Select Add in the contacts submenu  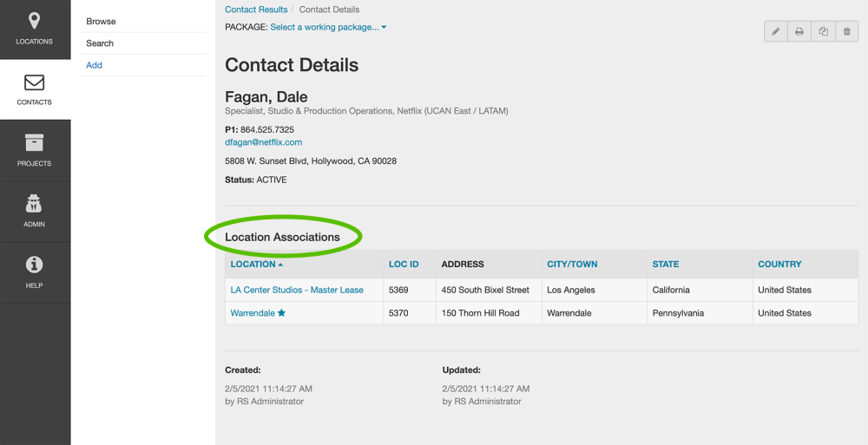pyautogui.click(x=94, y=65)
